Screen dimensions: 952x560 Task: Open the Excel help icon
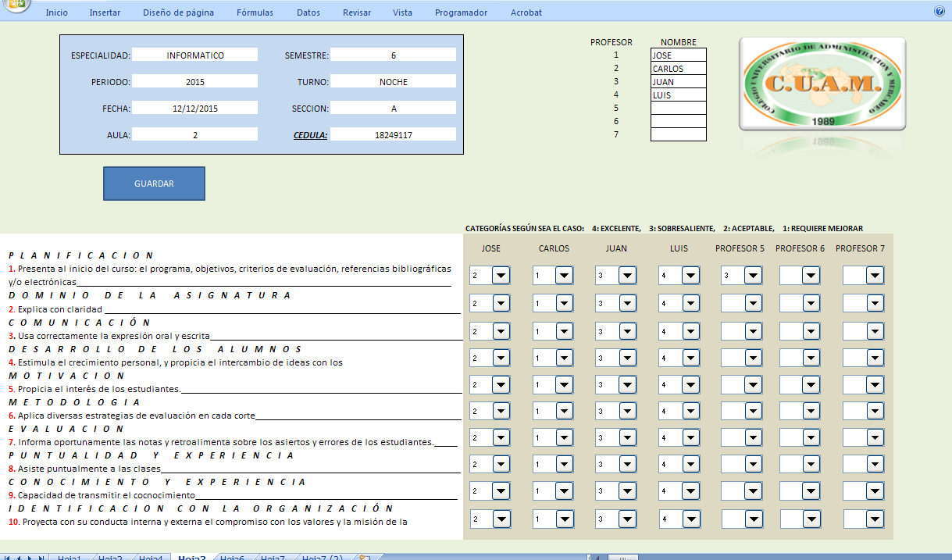pyautogui.click(x=940, y=12)
